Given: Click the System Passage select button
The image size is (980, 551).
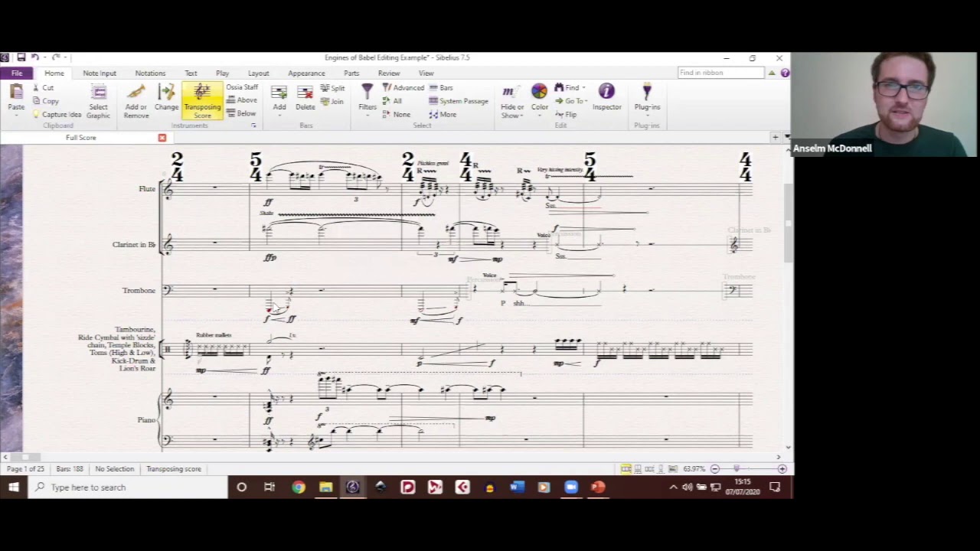Looking at the screenshot, I should (x=459, y=101).
